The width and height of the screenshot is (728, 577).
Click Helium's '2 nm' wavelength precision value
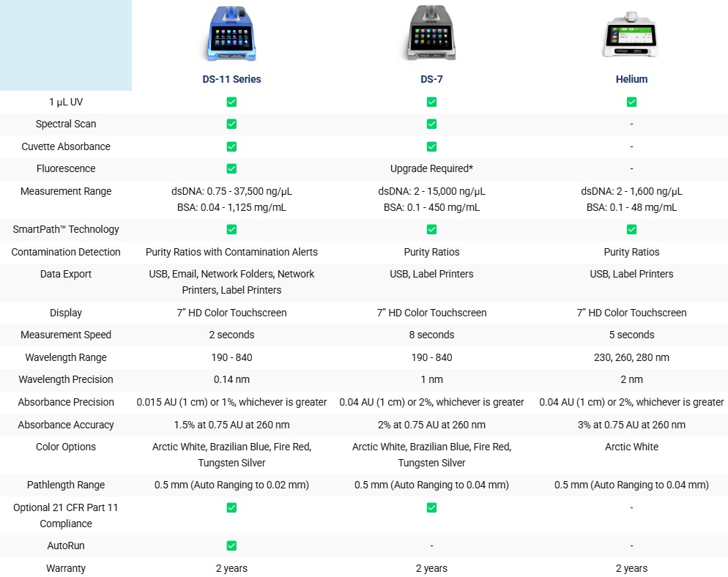(631, 379)
